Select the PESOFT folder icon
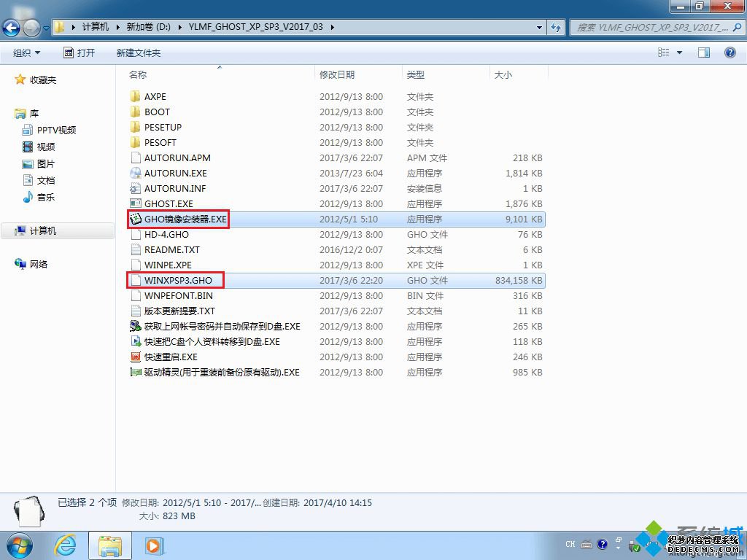 [x=135, y=142]
